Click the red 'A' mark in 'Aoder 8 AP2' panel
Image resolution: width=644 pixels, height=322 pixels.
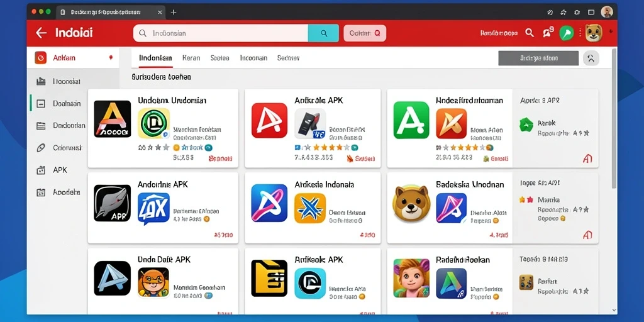[x=587, y=158]
